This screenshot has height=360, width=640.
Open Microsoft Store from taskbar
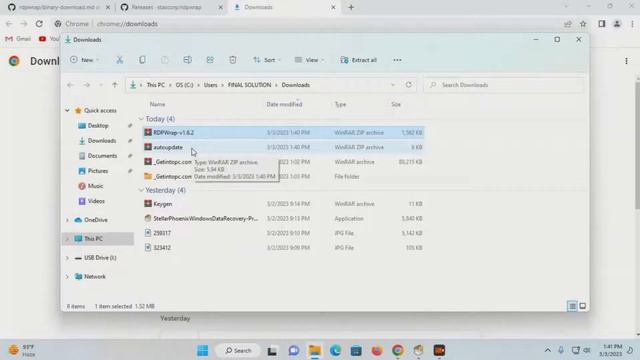pos(356,350)
